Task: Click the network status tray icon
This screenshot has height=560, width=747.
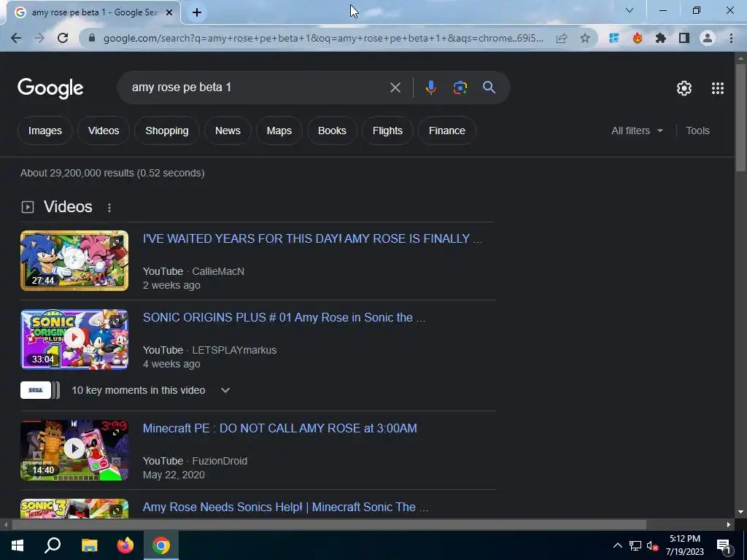Action: click(635, 545)
